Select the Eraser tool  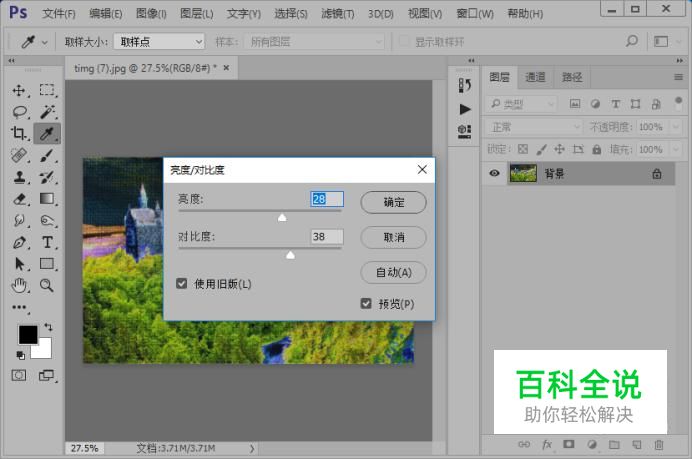point(19,199)
